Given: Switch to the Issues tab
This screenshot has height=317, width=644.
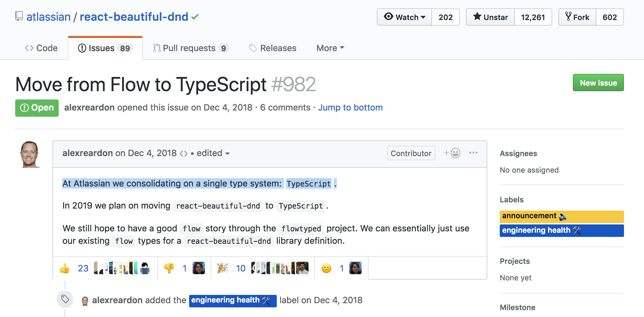Looking at the screenshot, I should pos(105,48).
